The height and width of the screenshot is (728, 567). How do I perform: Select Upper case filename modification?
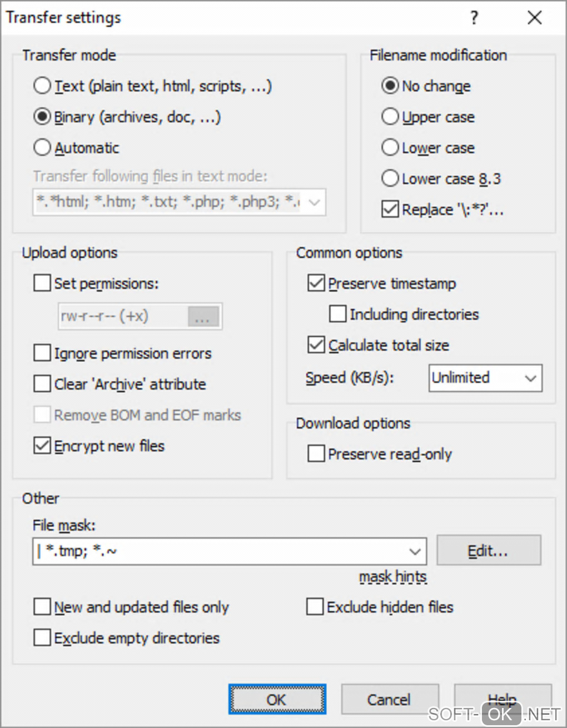click(x=390, y=117)
